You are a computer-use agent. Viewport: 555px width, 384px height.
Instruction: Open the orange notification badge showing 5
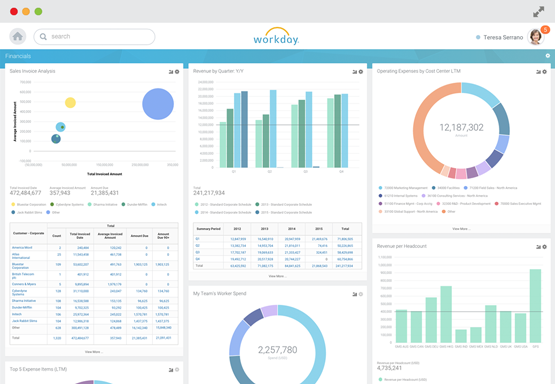[x=545, y=29]
